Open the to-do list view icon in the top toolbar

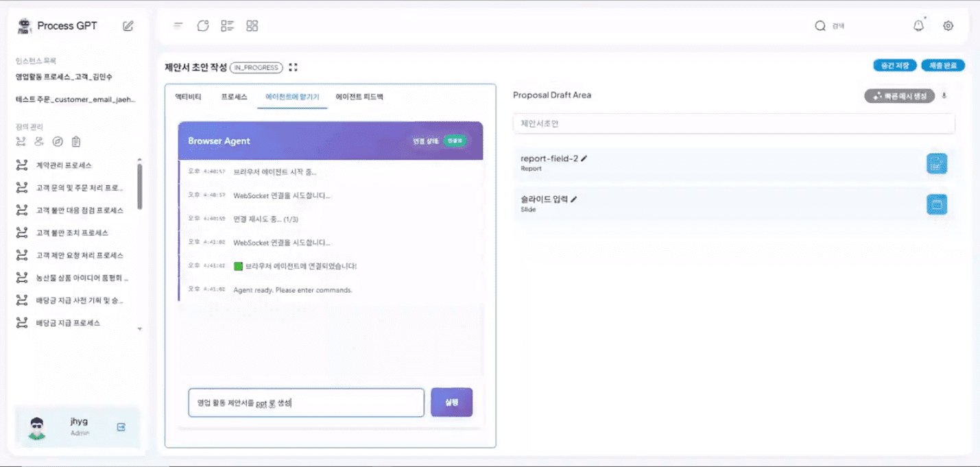click(x=228, y=26)
